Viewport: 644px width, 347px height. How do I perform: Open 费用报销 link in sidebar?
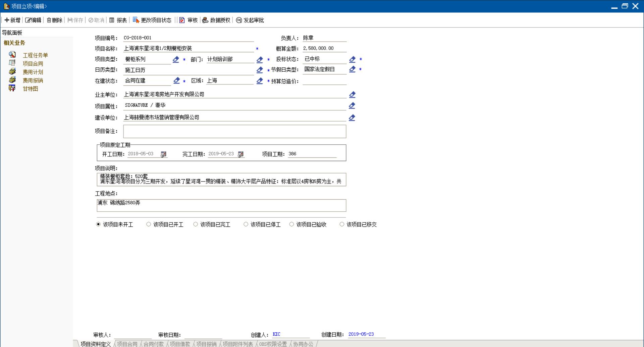pos(33,80)
